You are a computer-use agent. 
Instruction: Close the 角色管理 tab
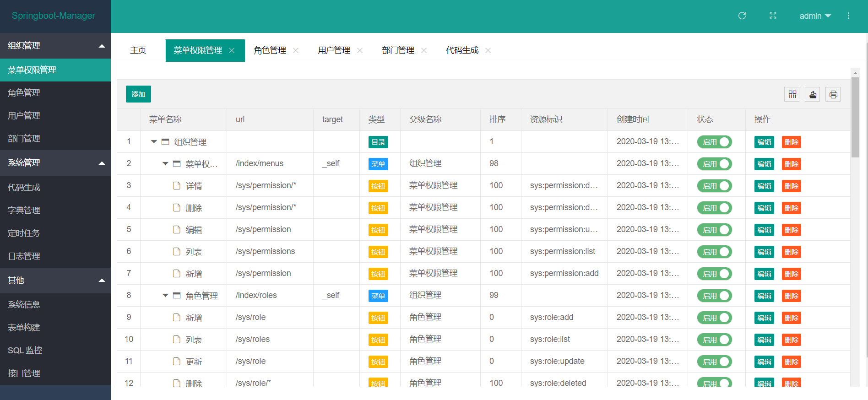(296, 50)
